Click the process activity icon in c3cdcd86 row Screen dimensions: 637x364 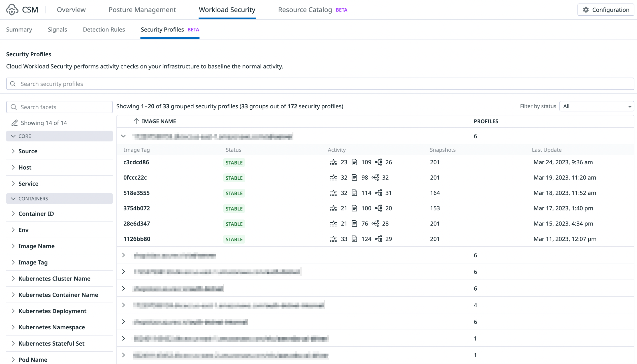click(334, 162)
